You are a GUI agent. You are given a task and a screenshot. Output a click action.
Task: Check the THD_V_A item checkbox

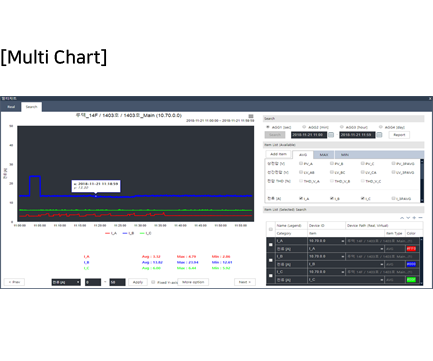point(301,181)
